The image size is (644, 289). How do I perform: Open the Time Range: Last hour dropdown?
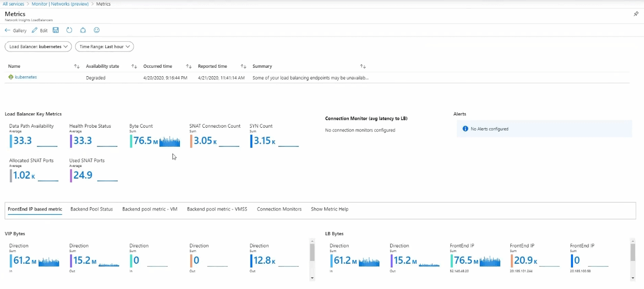pos(105,47)
